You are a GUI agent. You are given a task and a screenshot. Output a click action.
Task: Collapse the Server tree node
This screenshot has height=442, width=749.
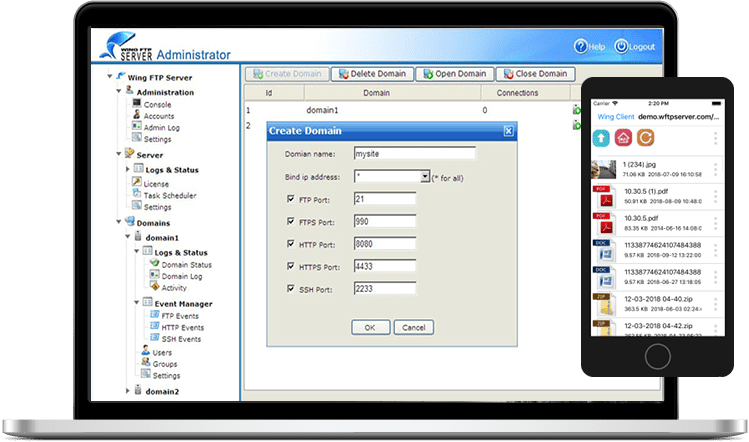[x=118, y=154]
